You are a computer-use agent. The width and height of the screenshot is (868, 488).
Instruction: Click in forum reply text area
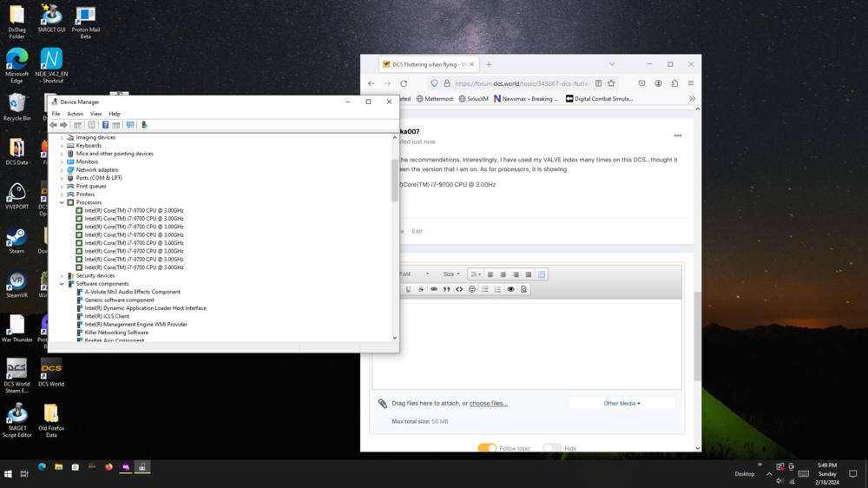pos(527,344)
